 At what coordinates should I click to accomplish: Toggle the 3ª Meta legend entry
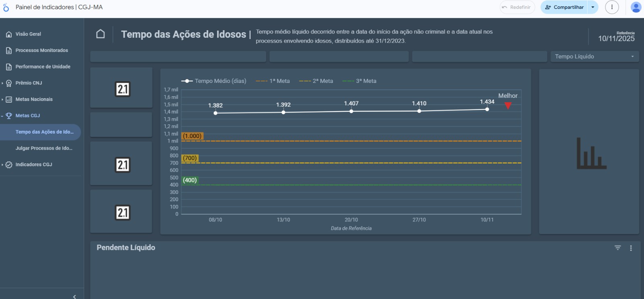tap(359, 81)
